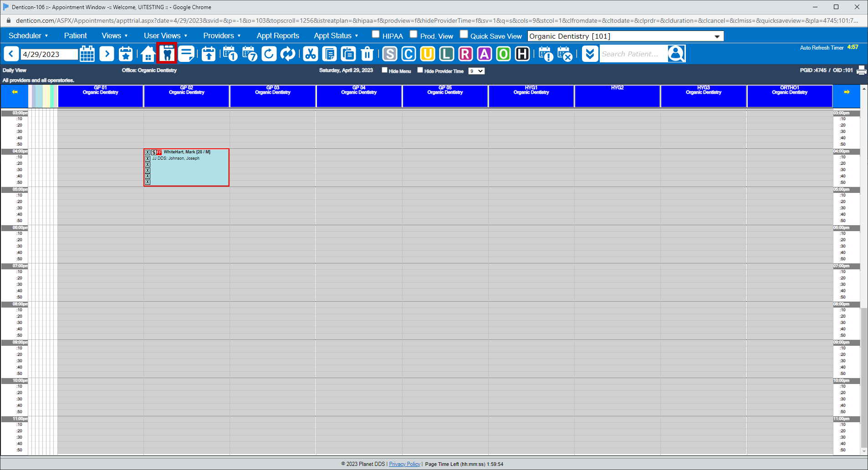
Task: Open the zoom level dropdown showing 9
Action: 476,71
